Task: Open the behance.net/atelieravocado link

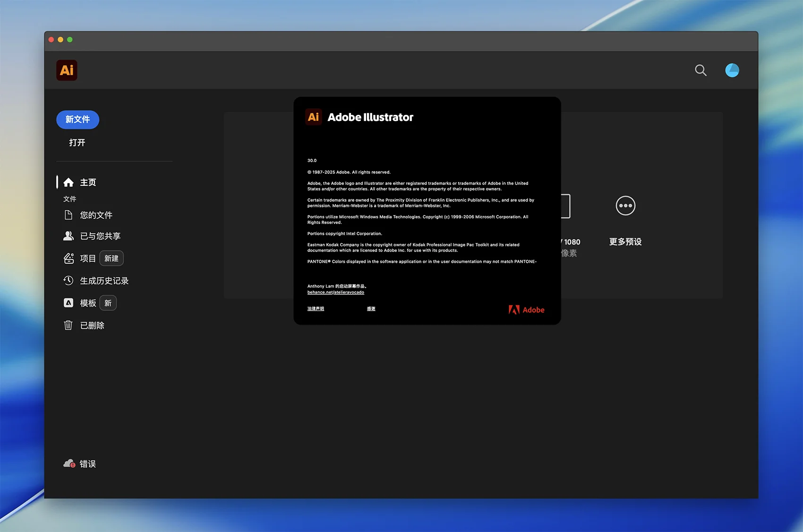Action: [x=335, y=292]
